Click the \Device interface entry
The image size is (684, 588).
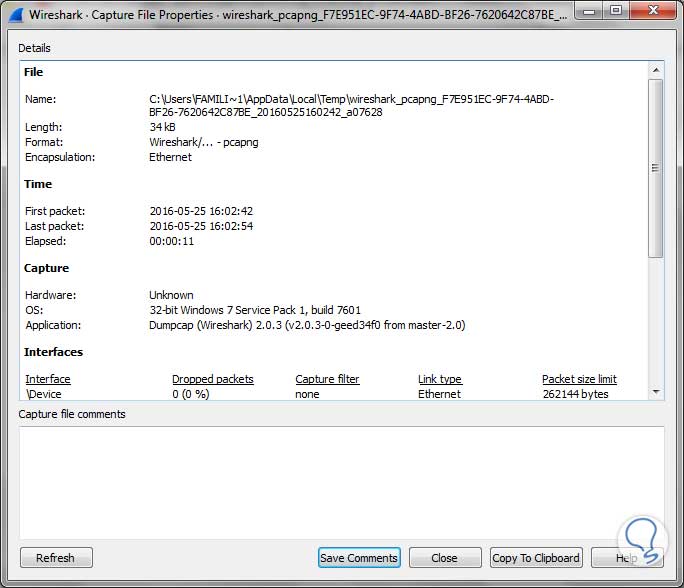coord(44,394)
